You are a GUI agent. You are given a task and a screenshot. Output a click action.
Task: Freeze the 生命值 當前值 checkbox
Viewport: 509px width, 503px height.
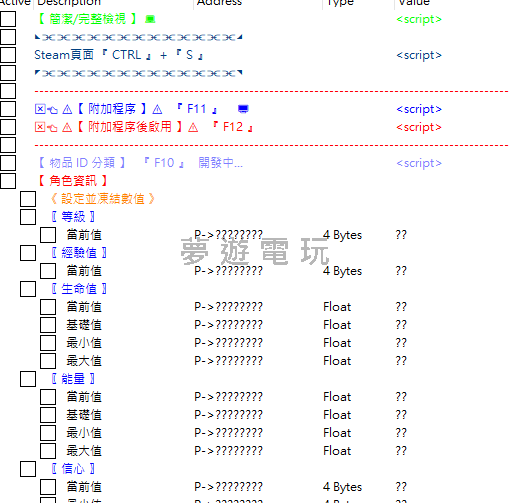click(48, 307)
